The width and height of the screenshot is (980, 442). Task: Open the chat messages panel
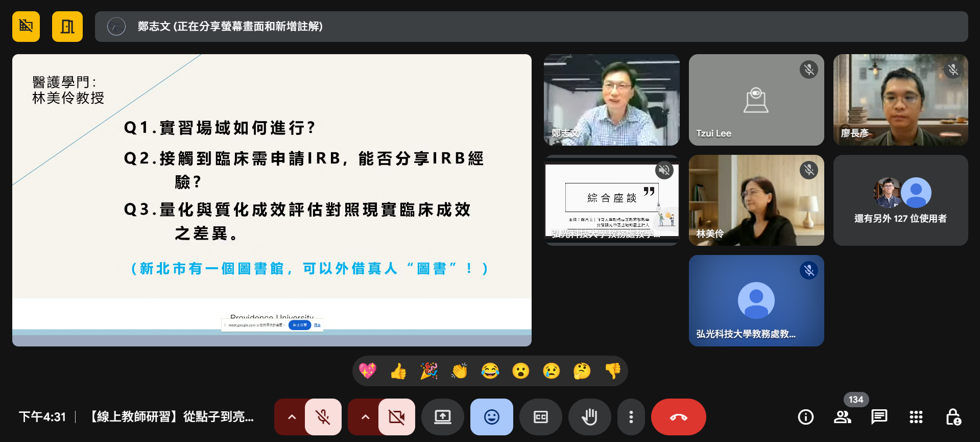(x=879, y=417)
